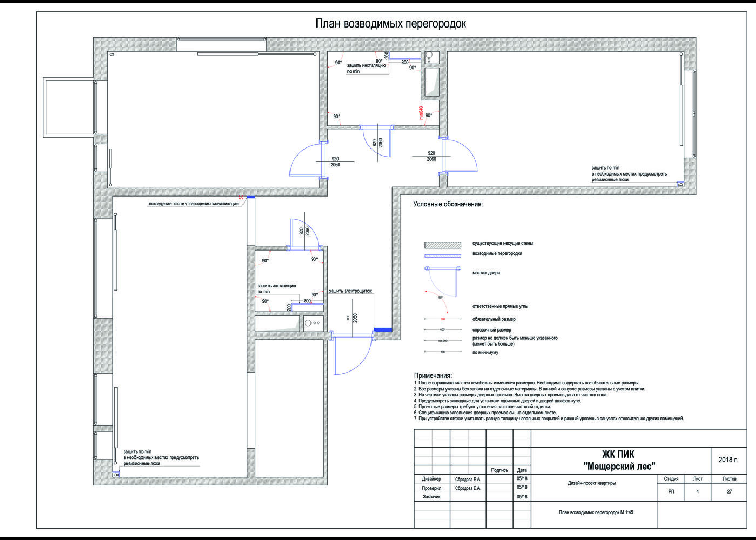Screen dimensions: 756x540
Task: Select the 'обязательный размер' legend text
Action: coord(494,319)
